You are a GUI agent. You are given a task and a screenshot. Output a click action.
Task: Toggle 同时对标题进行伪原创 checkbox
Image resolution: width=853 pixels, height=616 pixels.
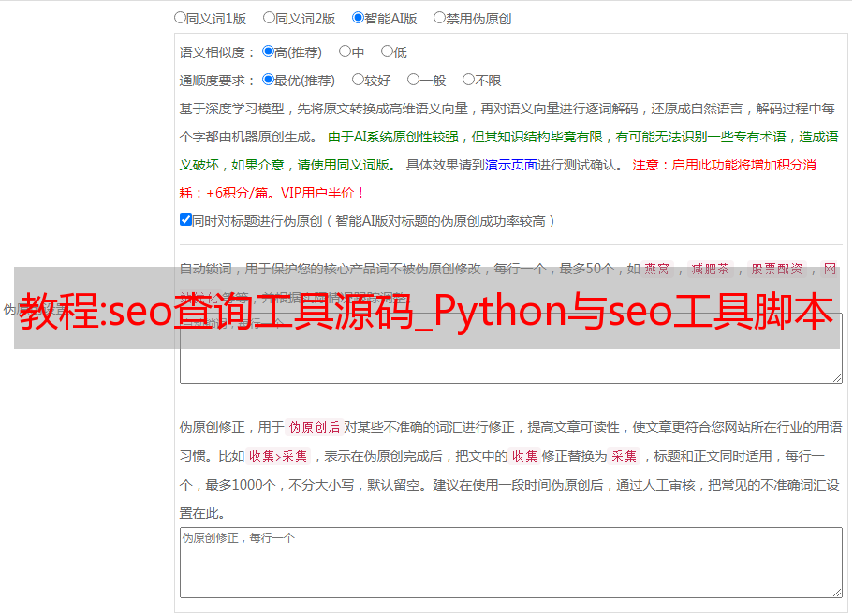point(185,220)
